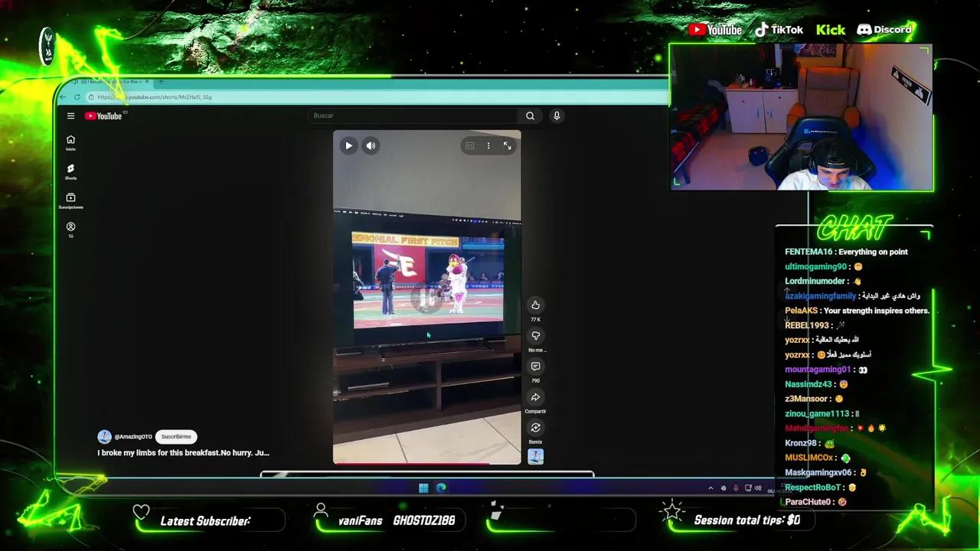Click the Suscribirme button

click(x=176, y=436)
